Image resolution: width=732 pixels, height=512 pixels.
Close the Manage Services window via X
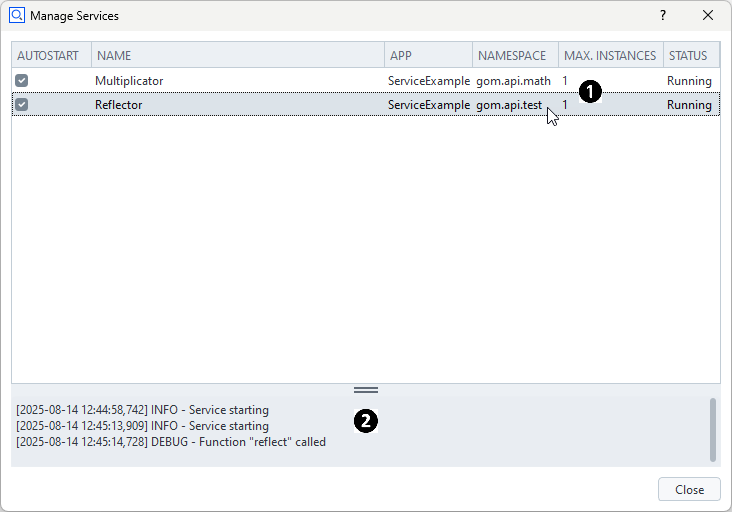pyautogui.click(x=708, y=16)
